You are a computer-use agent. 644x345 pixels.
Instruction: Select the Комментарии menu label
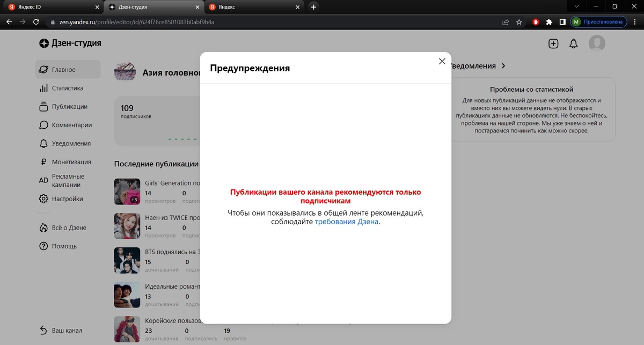coord(72,125)
